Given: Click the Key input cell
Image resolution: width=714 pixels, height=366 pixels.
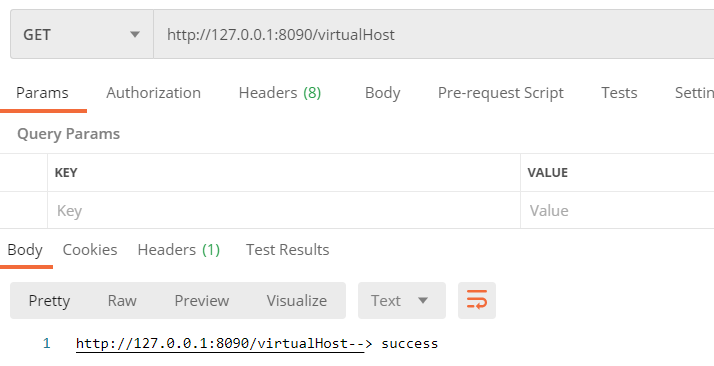Looking at the screenshot, I should [284, 210].
